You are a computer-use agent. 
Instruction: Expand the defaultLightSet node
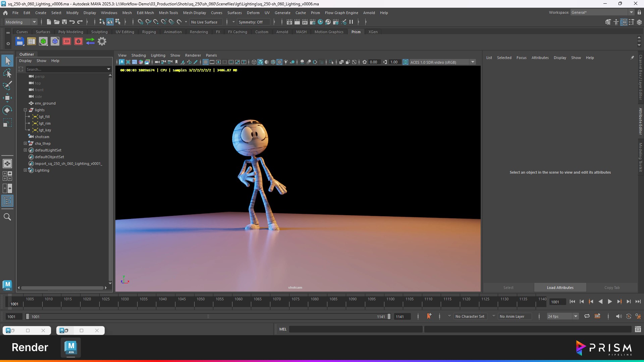click(25, 150)
